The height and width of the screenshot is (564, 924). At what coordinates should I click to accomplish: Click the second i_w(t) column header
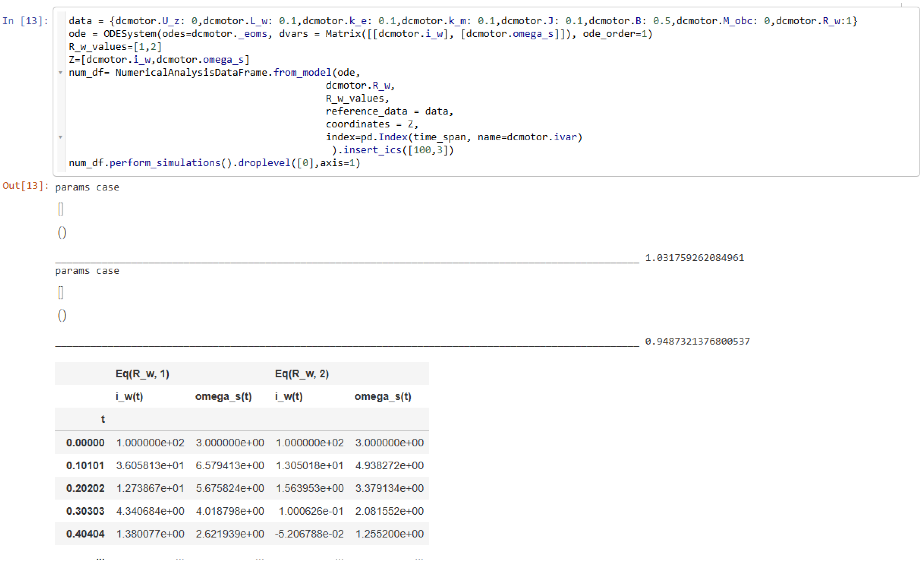tap(288, 397)
